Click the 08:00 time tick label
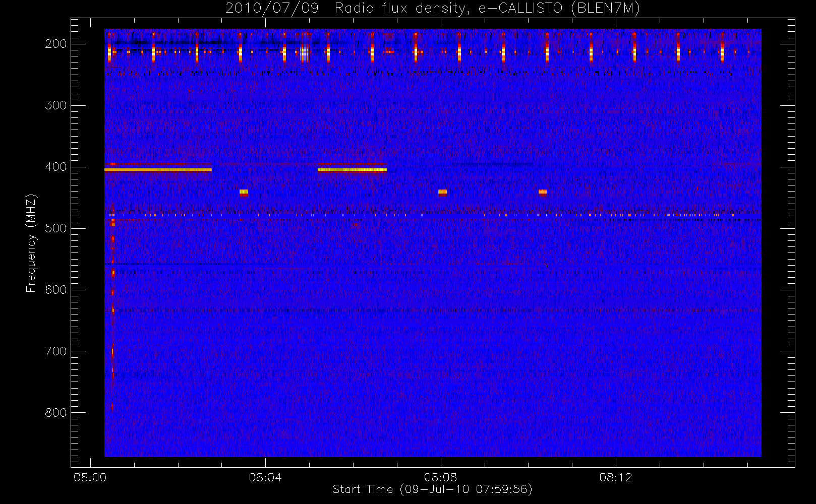Viewport: 816px width, 504px height. point(90,477)
